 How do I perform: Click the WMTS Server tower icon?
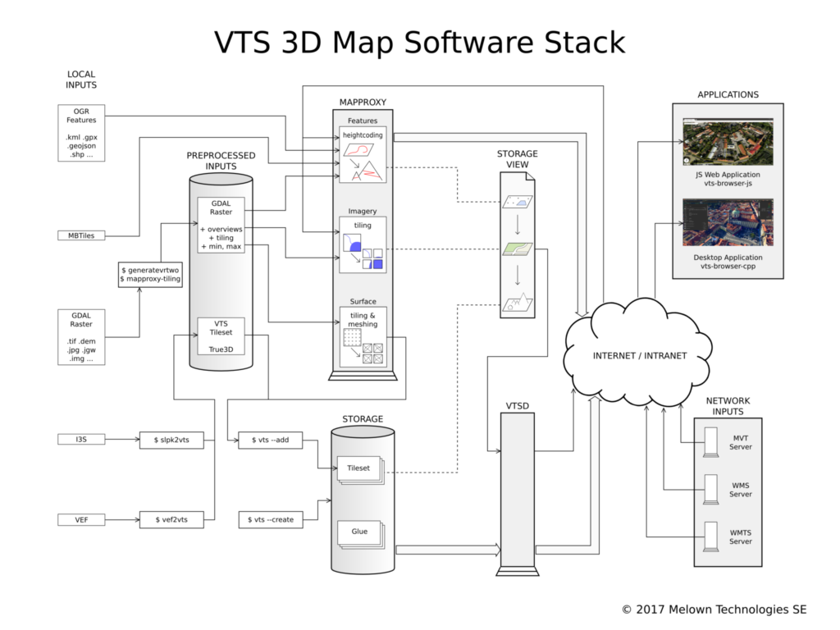[x=711, y=536]
